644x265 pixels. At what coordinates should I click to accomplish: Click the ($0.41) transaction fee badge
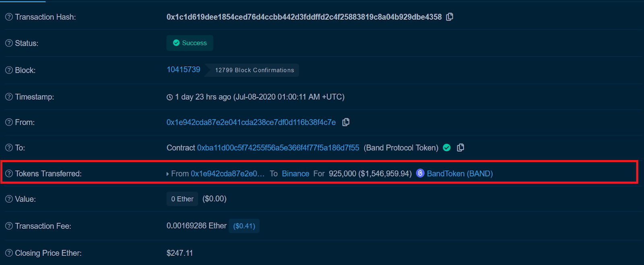244,226
